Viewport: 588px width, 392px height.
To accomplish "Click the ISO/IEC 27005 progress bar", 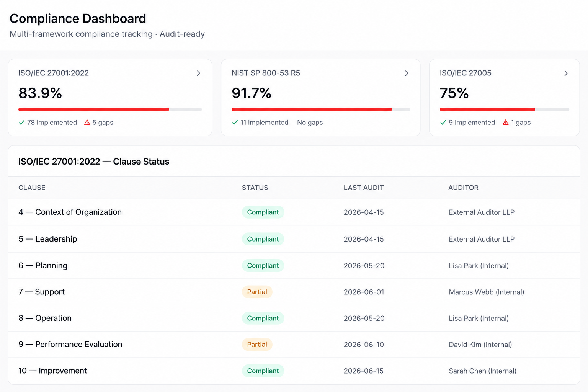I will (x=505, y=109).
